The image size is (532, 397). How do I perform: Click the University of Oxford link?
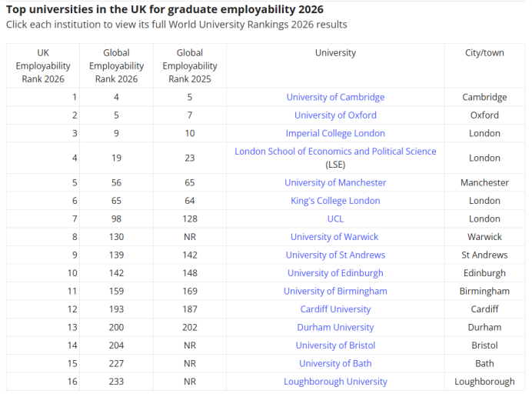pyautogui.click(x=335, y=115)
